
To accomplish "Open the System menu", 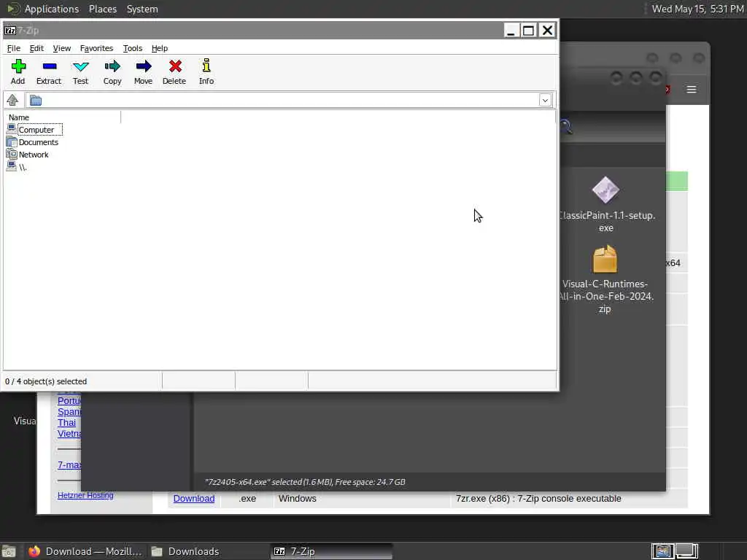I will [142, 9].
